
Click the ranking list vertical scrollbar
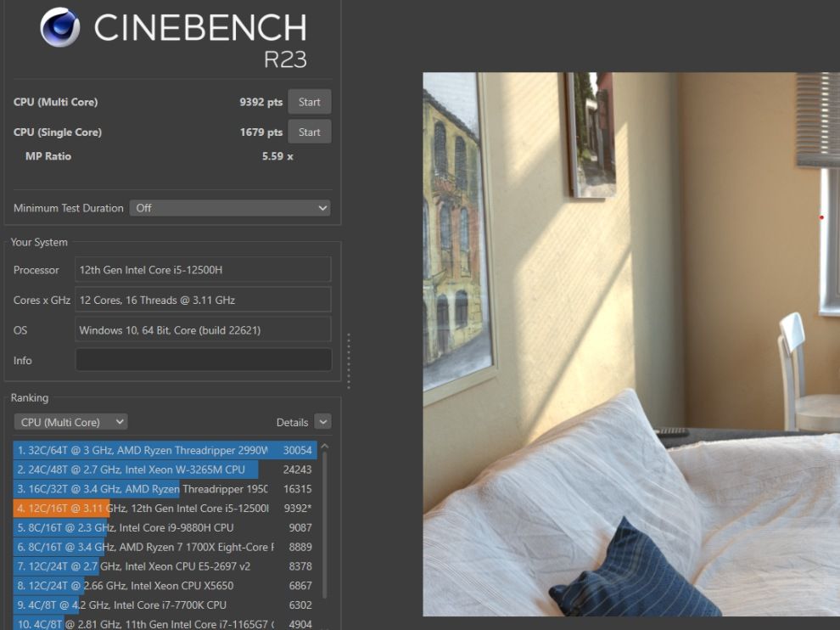click(x=325, y=526)
